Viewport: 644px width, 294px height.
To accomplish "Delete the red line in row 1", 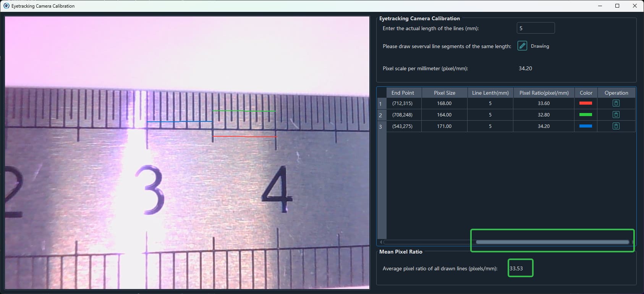I will pyautogui.click(x=616, y=103).
